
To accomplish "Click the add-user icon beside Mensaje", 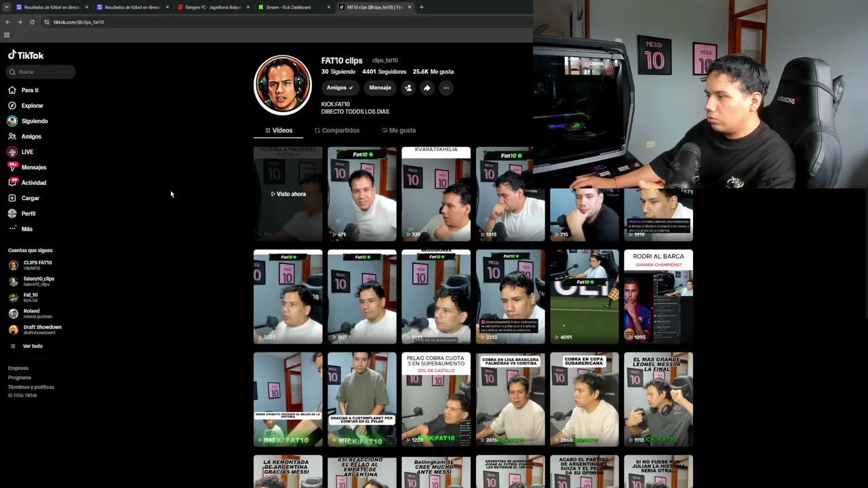I will coord(408,87).
